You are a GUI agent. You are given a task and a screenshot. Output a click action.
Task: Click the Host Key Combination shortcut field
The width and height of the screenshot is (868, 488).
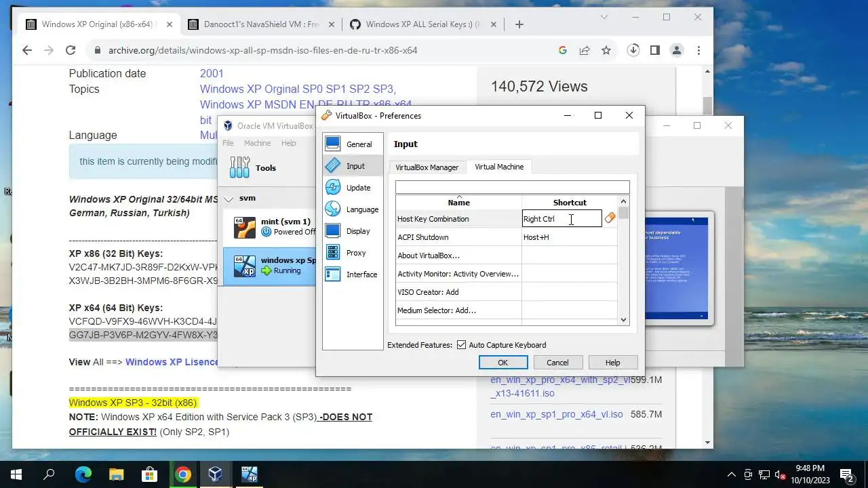[561, 218]
